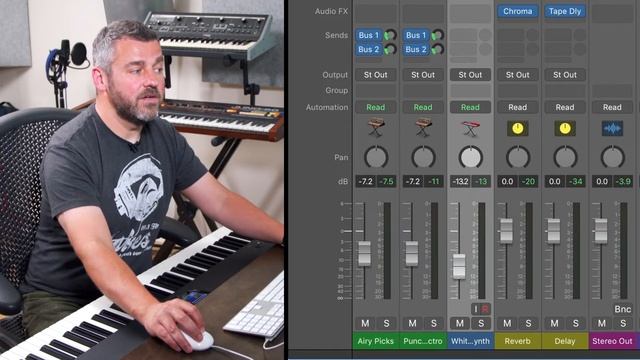Click the Punc...ctro pan knob
Image resolution: width=640 pixels, height=360 pixels.
pos(423,157)
